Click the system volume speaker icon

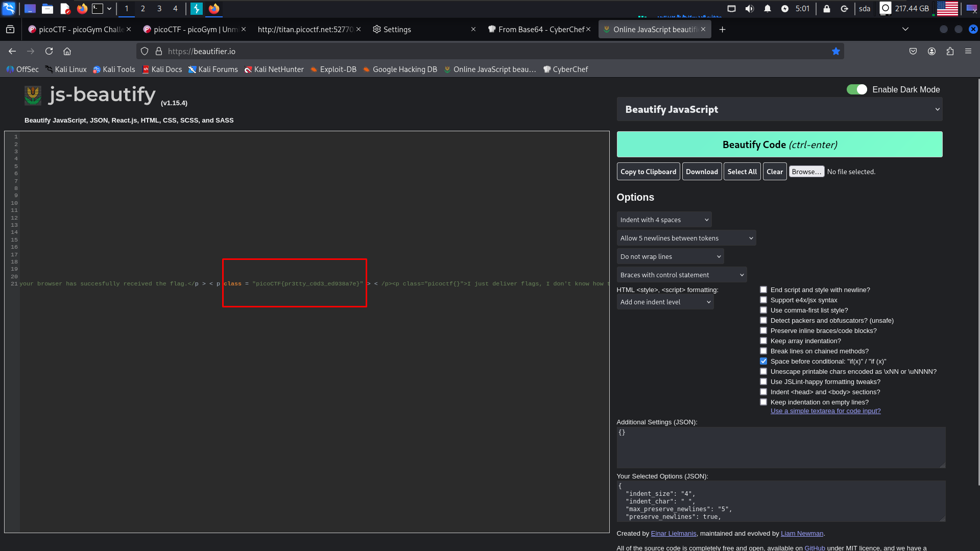coord(749,9)
